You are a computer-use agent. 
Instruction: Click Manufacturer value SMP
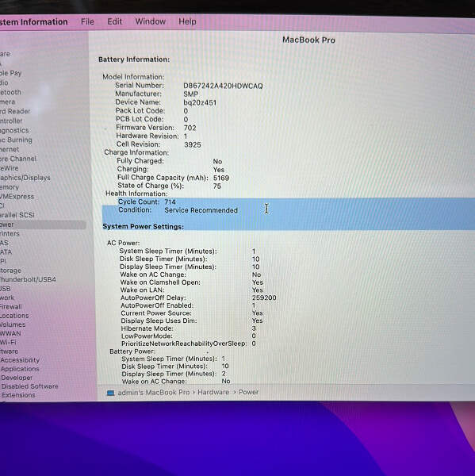click(x=191, y=94)
